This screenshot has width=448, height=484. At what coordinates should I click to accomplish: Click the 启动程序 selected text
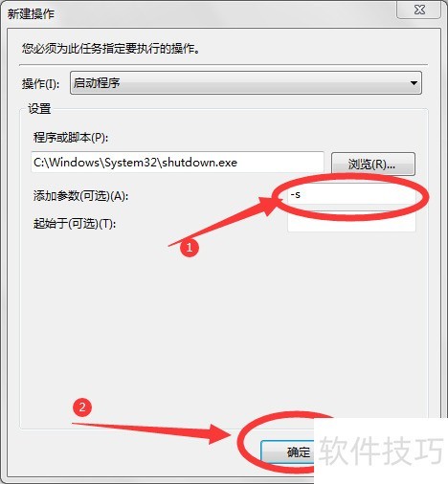pyautogui.click(x=97, y=83)
